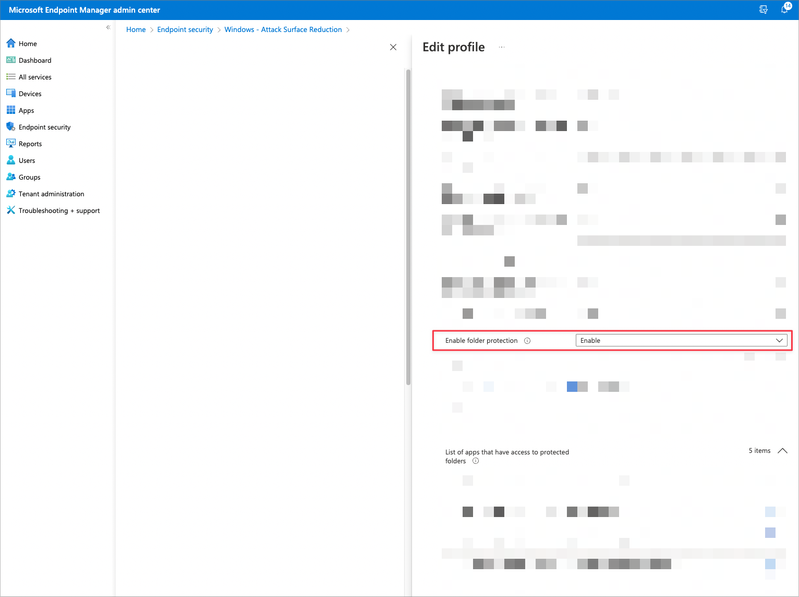The width and height of the screenshot is (799, 597).
Task: Click the Troubleshooting + support wrench icon
Action: (11, 210)
